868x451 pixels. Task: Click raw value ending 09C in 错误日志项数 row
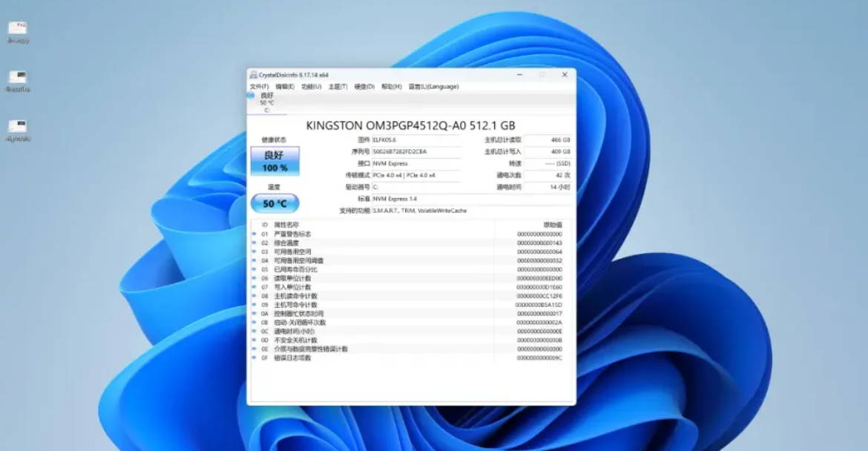[540, 358]
